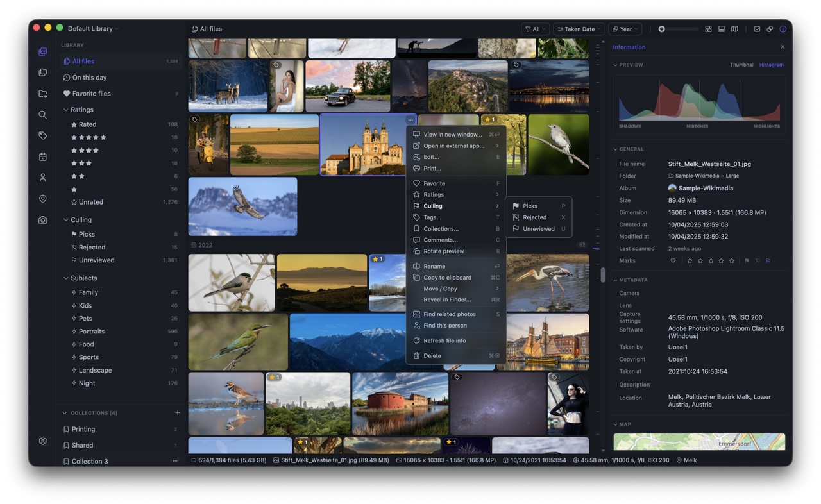Viewport: 821px width, 504px height.
Task: Open the Tags icon in left sidebar
Action: pos(43,136)
